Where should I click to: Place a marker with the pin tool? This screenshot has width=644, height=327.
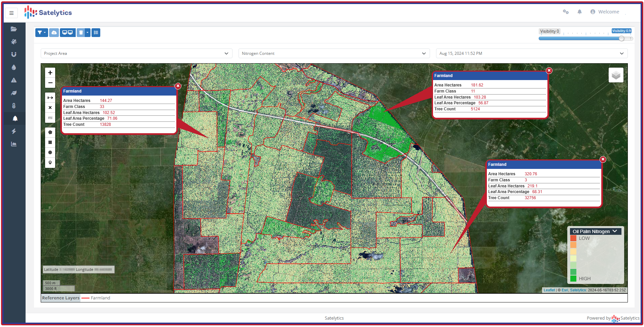(x=50, y=163)
